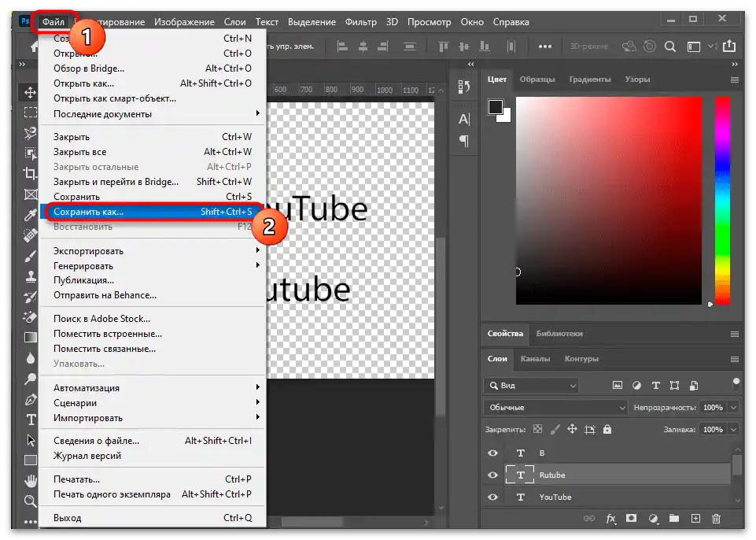Open the Изображение menu
The image size is (756, 540).
coord(184,22)
